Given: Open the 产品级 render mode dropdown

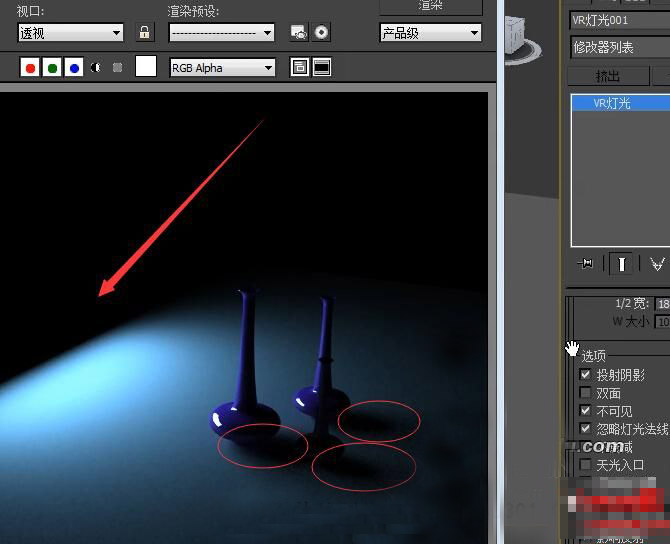Looking at the screenshot, I should click(430, 33).
